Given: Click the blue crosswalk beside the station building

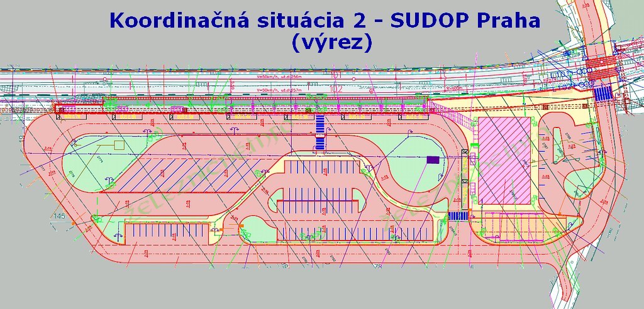Looking at the screenshot, I should pyautogui.click(x=458, y=216).
